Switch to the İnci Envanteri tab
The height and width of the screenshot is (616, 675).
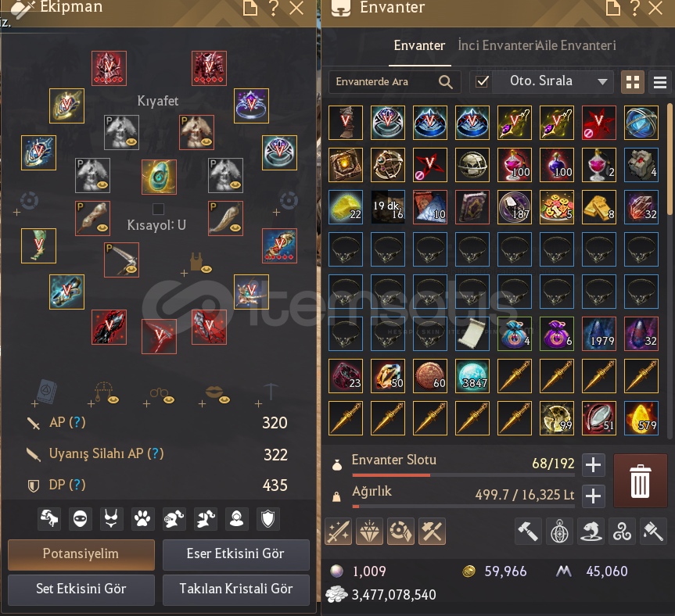pos(496,45)
